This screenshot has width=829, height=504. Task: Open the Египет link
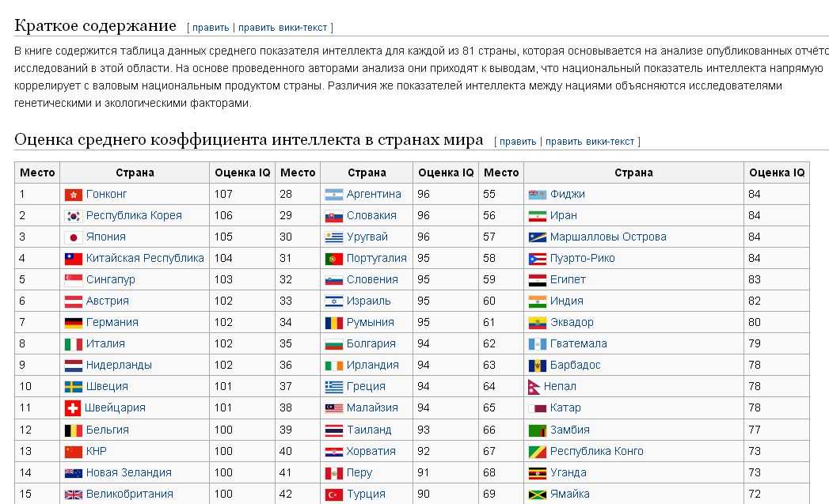(x=568, y=279)
